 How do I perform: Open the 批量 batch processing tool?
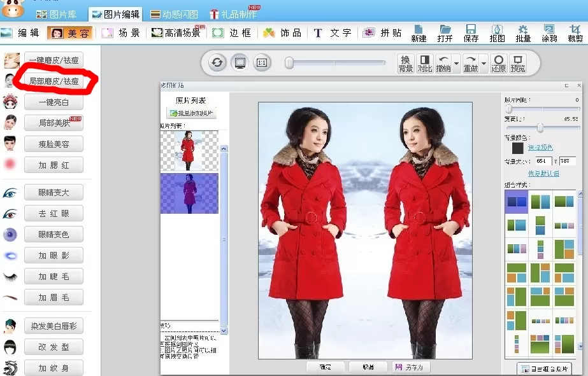pyautogui.click(x=523, y=33)
